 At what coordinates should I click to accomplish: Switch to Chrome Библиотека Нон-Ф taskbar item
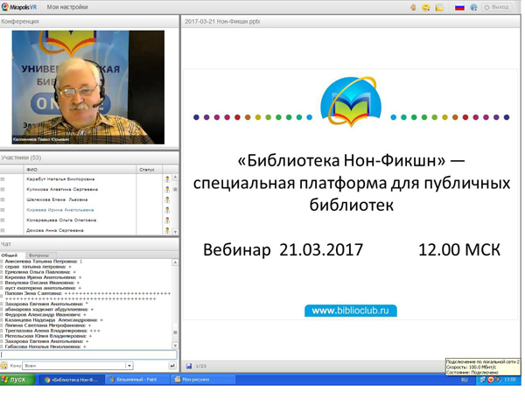pyautogui.click(x=71, y=380)
